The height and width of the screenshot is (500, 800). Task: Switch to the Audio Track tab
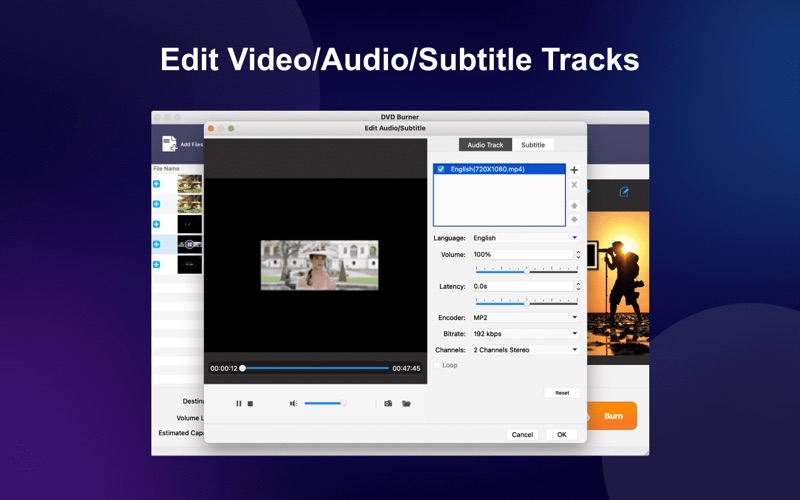pos(485,145)
